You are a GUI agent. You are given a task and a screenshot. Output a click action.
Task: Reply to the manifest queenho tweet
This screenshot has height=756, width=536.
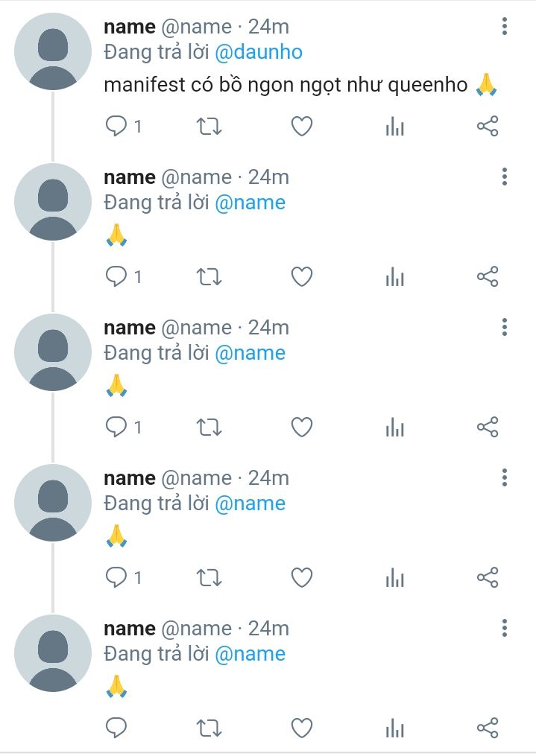[116, 127]
